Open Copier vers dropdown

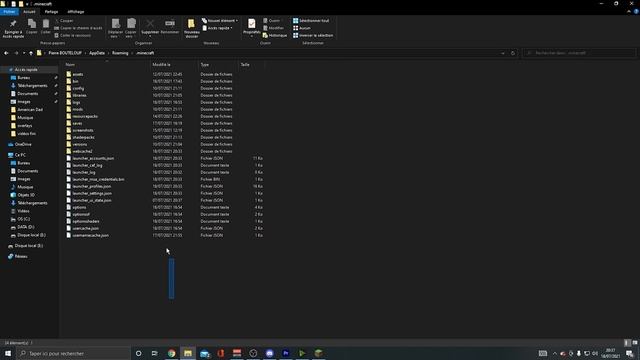[x=131, y=28]
